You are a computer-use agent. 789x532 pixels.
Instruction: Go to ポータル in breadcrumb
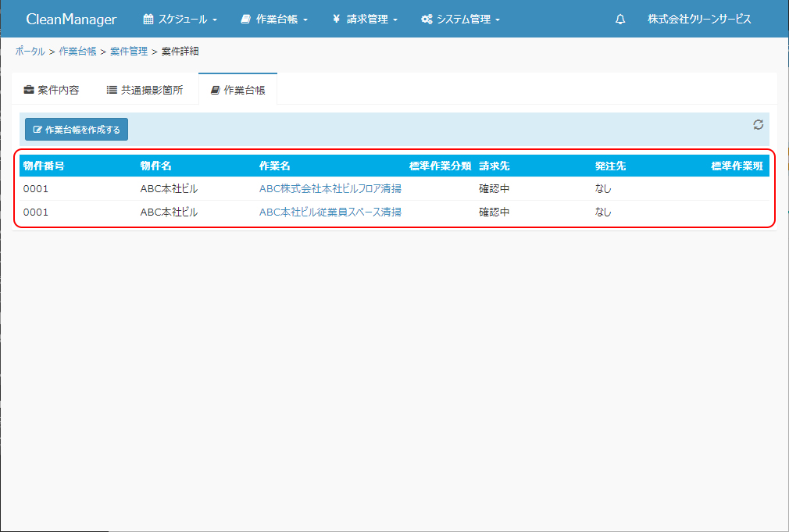(30, 51)
